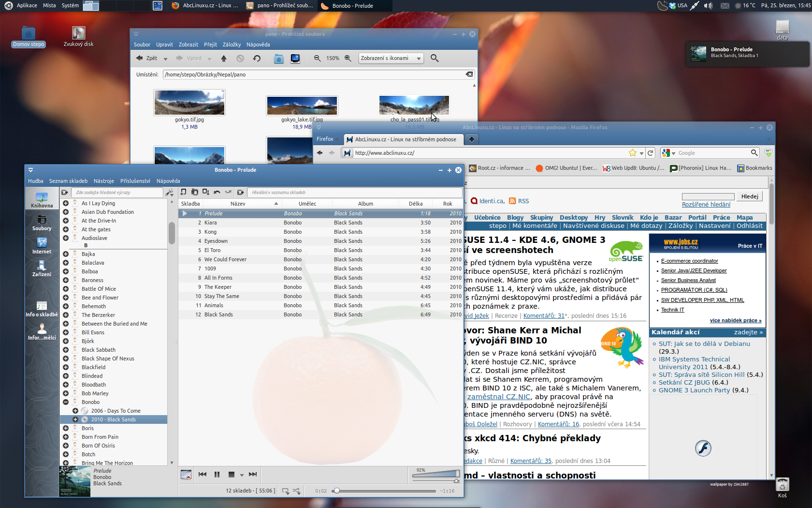Go up one folder in file browser
812x508 pixels.
pos(224,58)
